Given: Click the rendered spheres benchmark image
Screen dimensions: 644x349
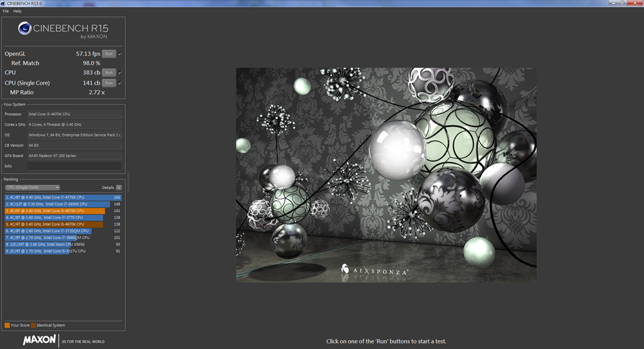Looking at the screenshot, I should tap(386, 175).
